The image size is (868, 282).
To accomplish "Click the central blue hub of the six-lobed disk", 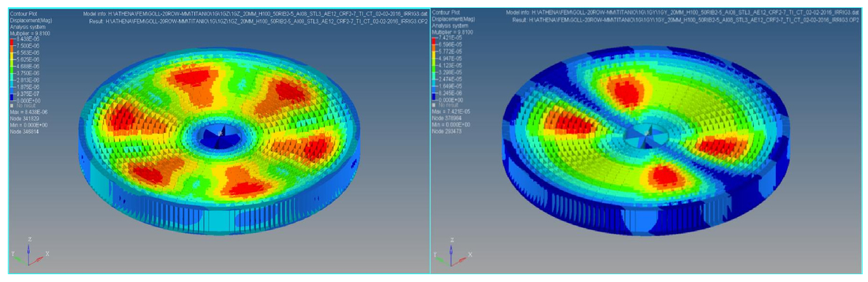I will pos(221,134).
